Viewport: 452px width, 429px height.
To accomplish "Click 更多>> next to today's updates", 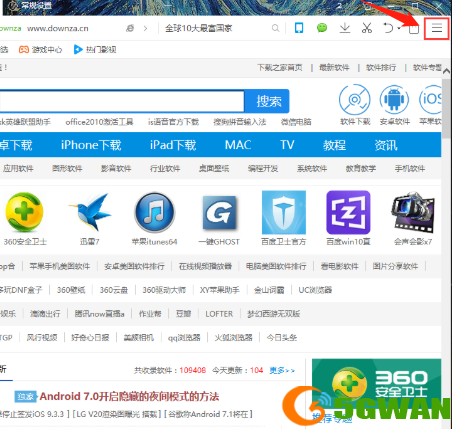I will 282,370.
